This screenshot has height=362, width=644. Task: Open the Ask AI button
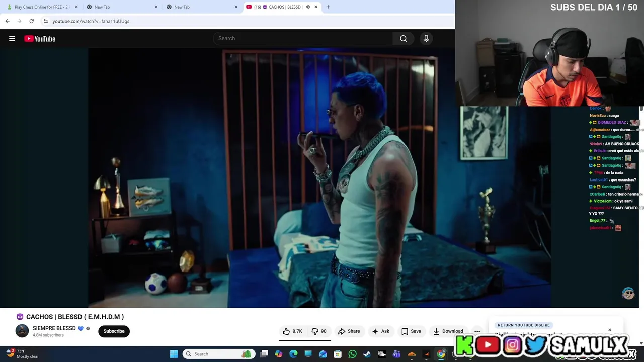pyautogui.click(x=380, y=331)
